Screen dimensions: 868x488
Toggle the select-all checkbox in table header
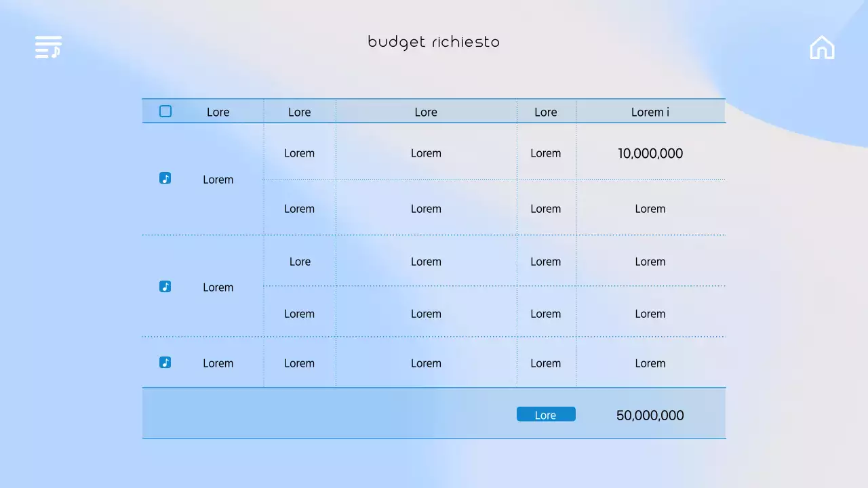[165, 111]
